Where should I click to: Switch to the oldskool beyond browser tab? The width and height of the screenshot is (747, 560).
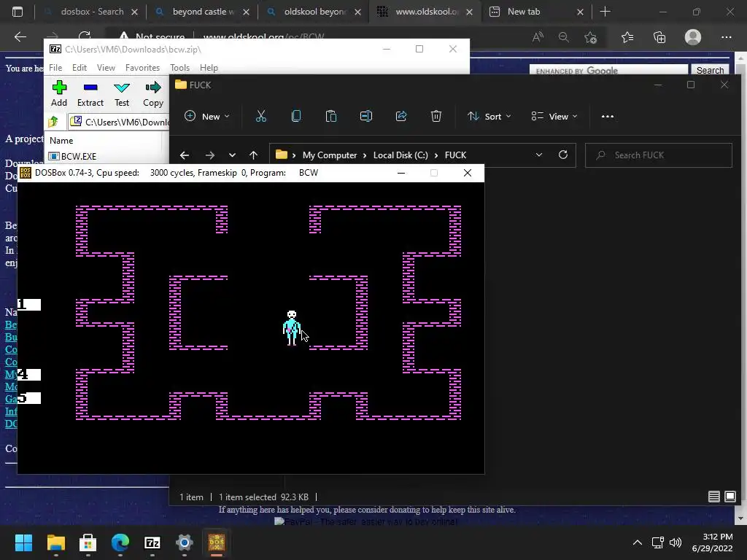[x=314, y=12]
